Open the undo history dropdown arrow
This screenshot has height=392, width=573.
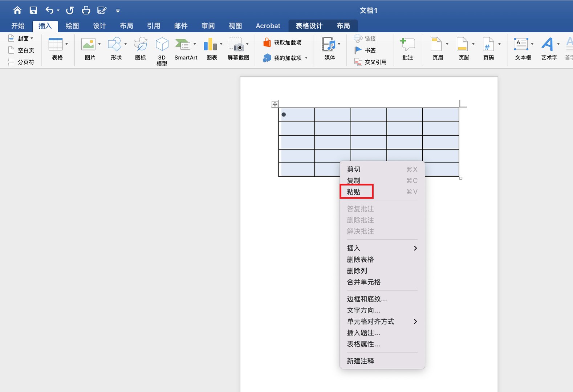(x=58, y=11)
